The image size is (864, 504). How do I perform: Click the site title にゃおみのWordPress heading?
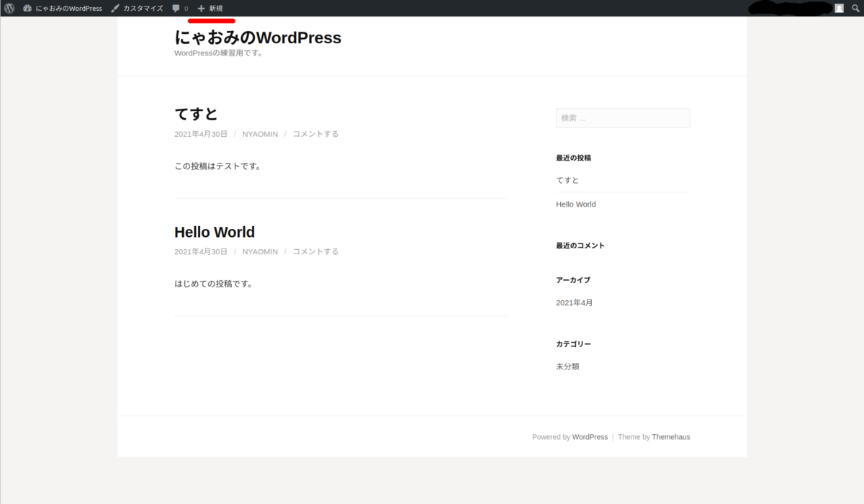coord(258,37)
